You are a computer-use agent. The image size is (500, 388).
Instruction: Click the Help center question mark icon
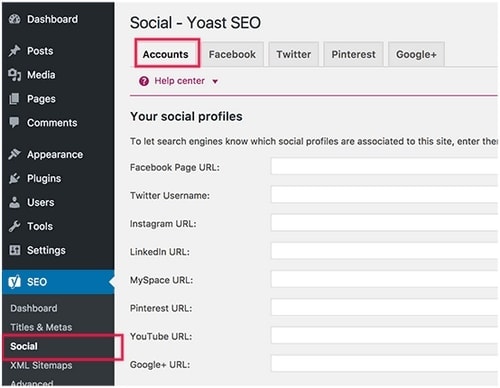144,81
